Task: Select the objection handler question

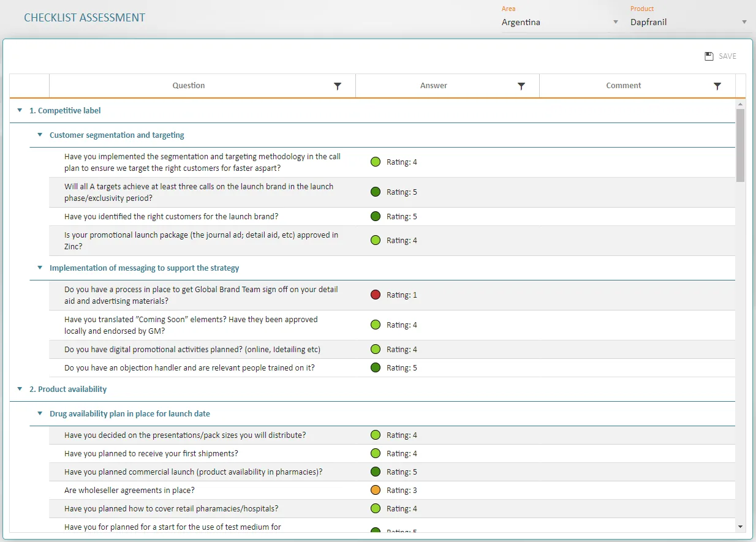Action: click(x=189, y=368)
